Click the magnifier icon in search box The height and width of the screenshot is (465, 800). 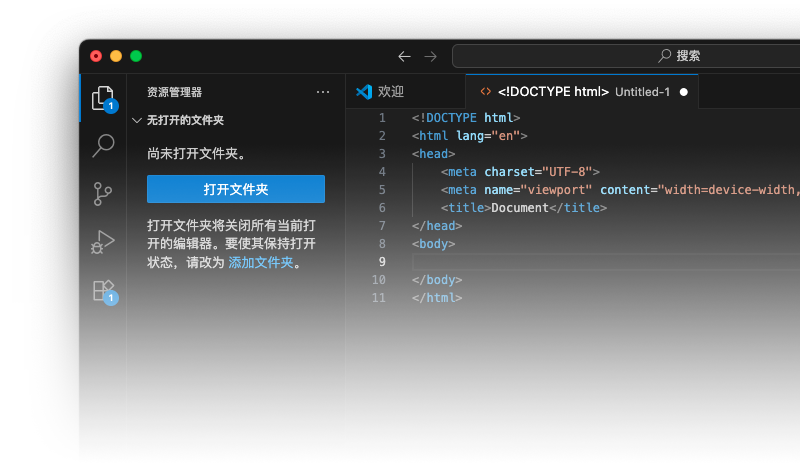pos(664,56)
